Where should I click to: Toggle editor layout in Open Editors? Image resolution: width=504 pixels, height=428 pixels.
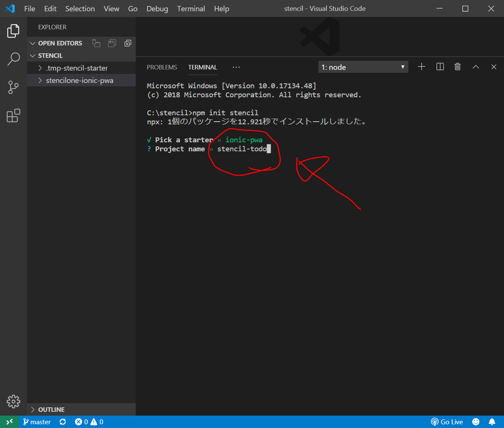(96, 43)
